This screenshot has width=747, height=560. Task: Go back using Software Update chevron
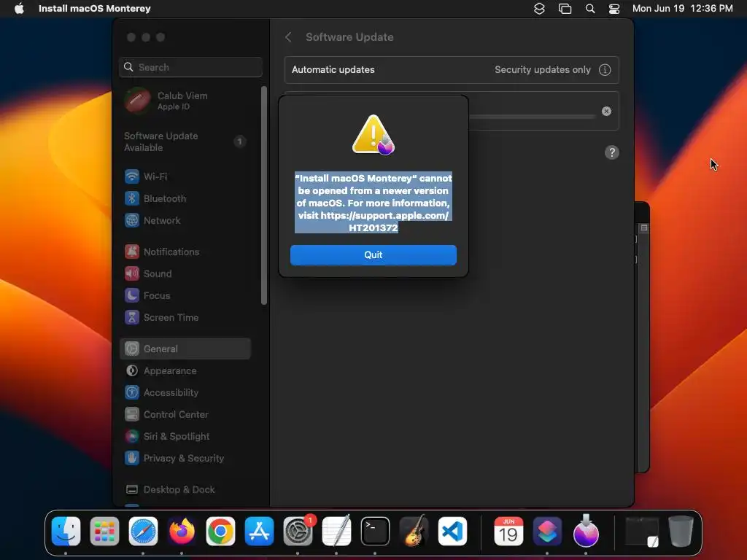[288, 37]
